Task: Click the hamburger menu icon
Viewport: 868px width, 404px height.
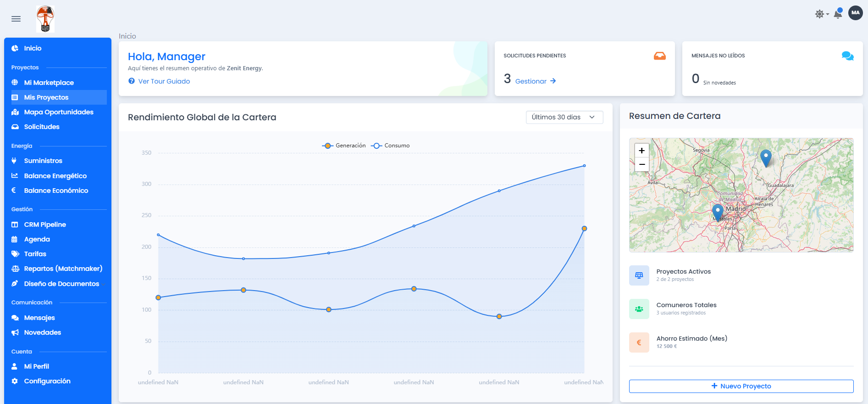Action: pos(16,19)
